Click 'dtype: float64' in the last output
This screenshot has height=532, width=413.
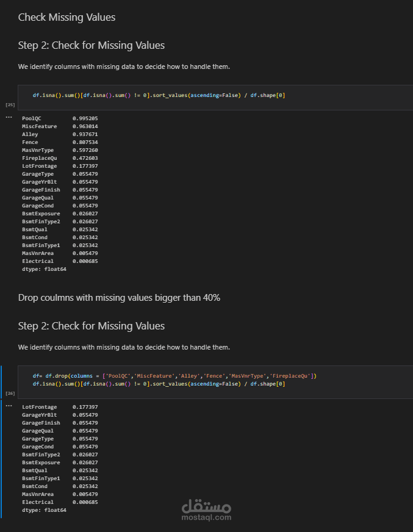pos(44,510)
